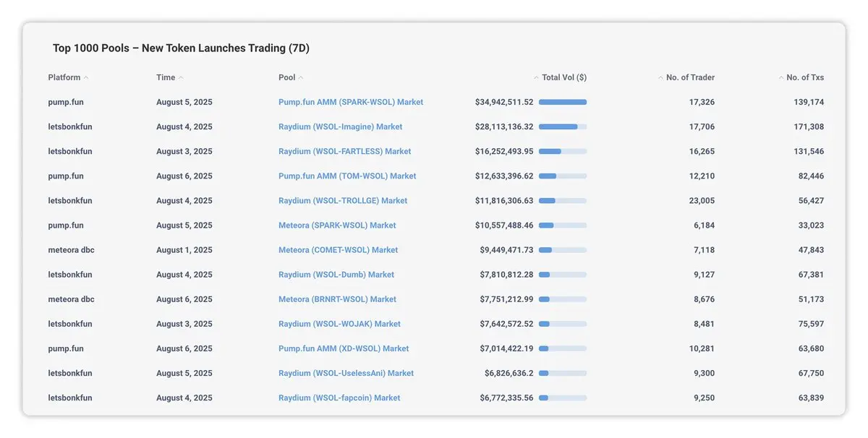
Task: Click trader count 17,326
Action: point(702,103)
